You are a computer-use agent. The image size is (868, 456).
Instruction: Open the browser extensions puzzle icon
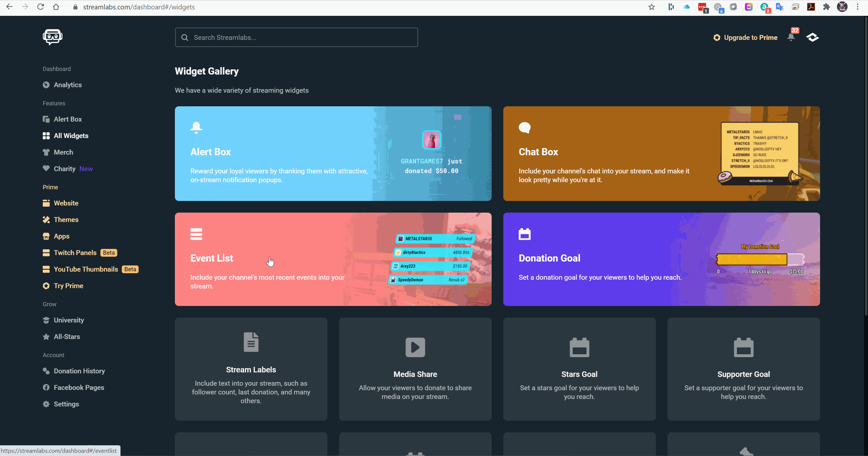point(826,7)
